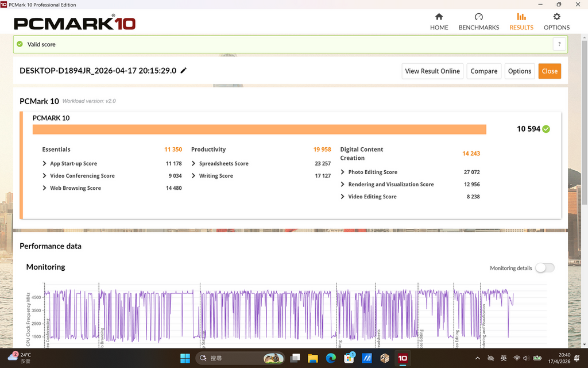
Task: Expand the Video Editing Score entry
Action: pyautogui.click(x=343, y=196)
